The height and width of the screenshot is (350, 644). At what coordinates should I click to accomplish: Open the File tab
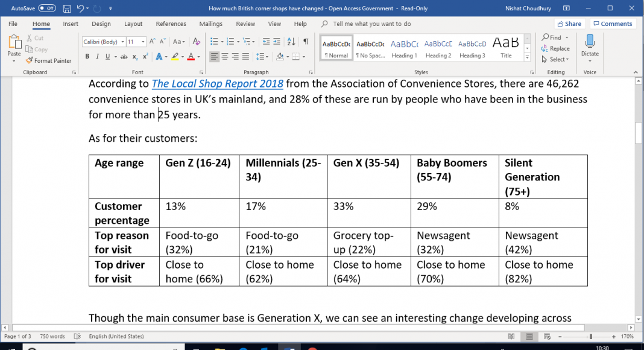13,24
